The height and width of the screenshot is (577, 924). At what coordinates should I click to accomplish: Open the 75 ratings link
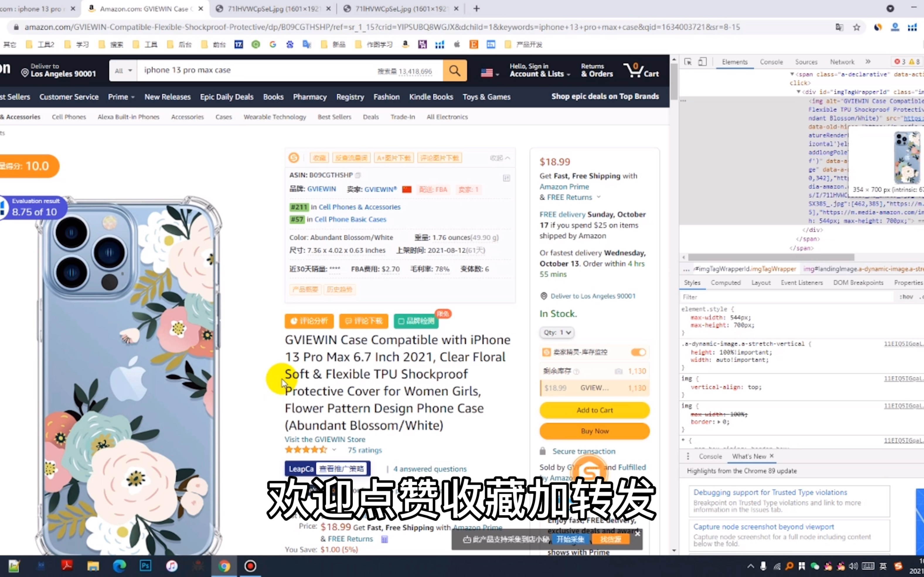point(365,450)
